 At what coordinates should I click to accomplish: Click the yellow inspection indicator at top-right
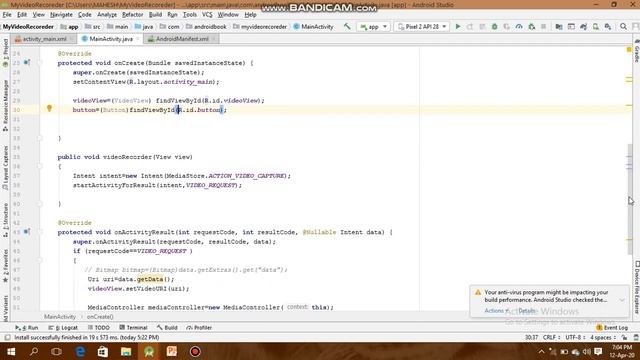[629, 49]
